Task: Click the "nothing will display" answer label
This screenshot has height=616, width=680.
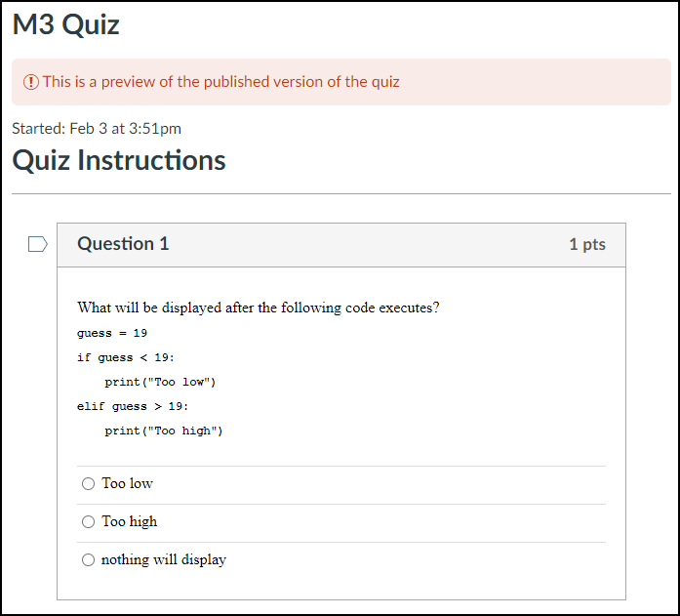Action: [x=164, y=559]
